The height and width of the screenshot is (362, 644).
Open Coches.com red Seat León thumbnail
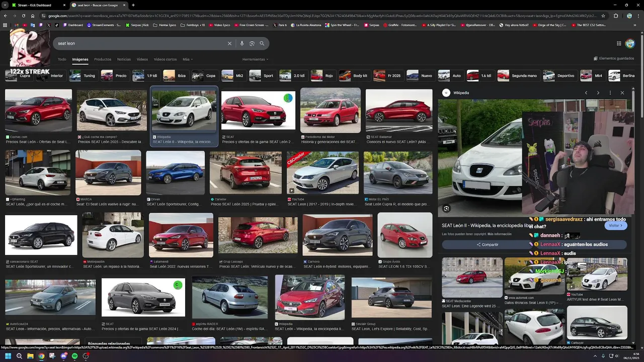click(38, 111)
